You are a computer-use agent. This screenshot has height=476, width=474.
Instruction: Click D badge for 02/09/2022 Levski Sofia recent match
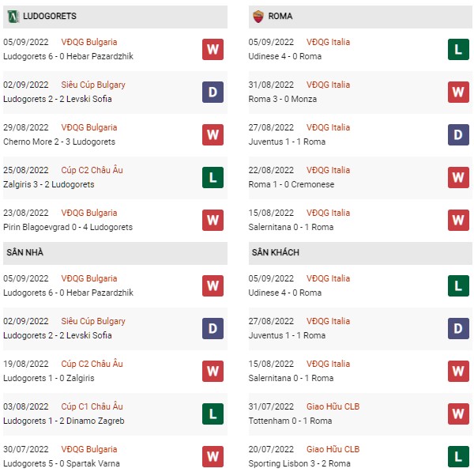click(213, 92)
